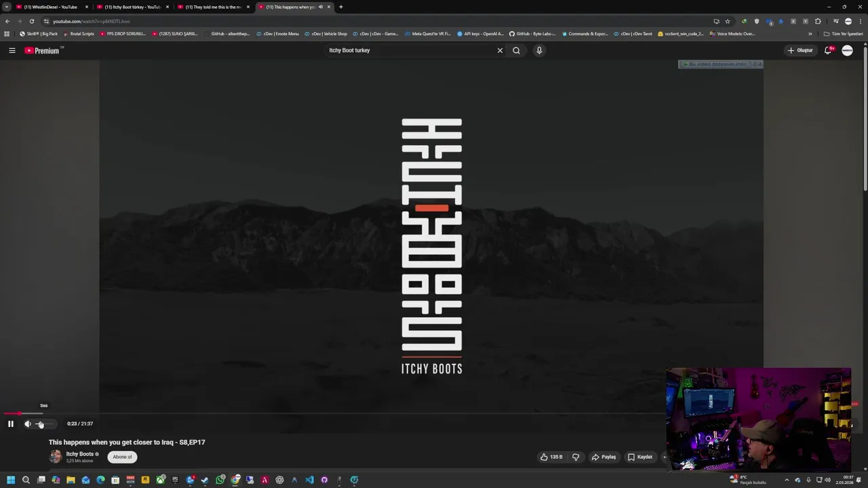868x488 pixels.
Task: Open the cDev | cDev Tarot bookmark
Action: point(633,34)
